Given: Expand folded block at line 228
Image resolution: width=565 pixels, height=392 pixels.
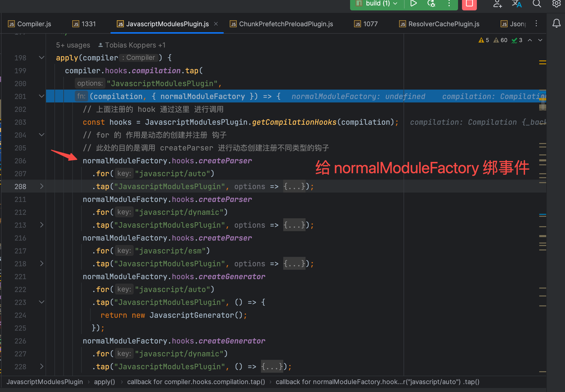Looking at the screenshot, I should (42, 367).
